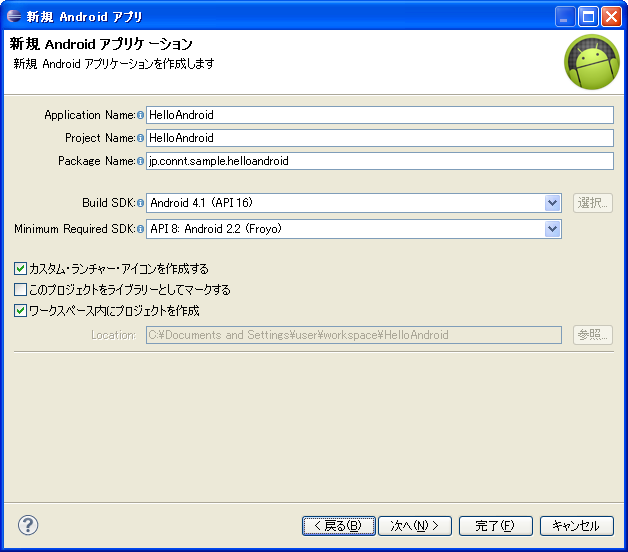The height and width of the screenshot is (552, 628).
Task: Click the info icon beside Project Name
Action: pyautogui.click(x=140, y=138)
